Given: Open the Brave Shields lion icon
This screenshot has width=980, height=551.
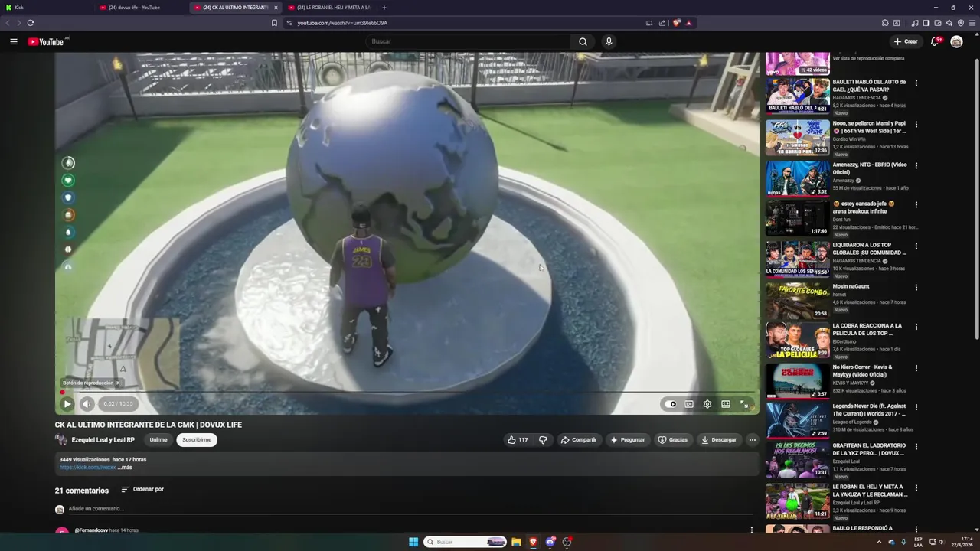Looking at the screenshot, I should (x=677, y=23).
